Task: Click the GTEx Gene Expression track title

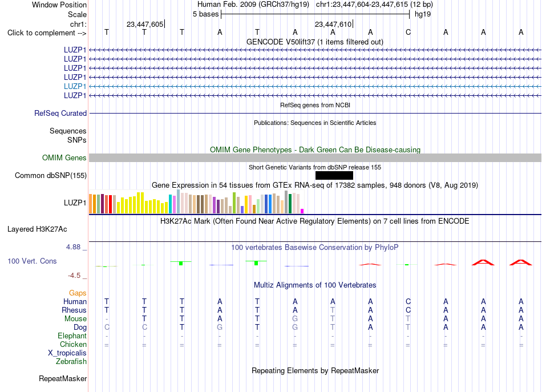Action: click(x=315, y=185)
